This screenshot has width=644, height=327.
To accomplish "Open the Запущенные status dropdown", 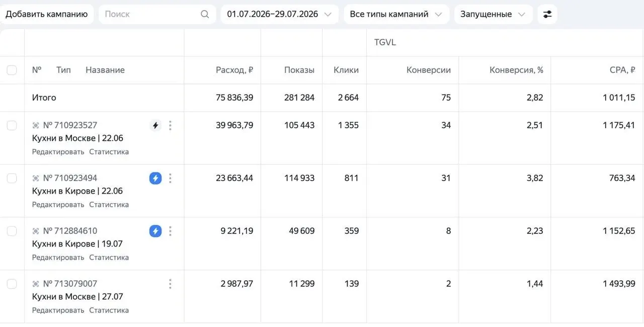I will 493,14.
